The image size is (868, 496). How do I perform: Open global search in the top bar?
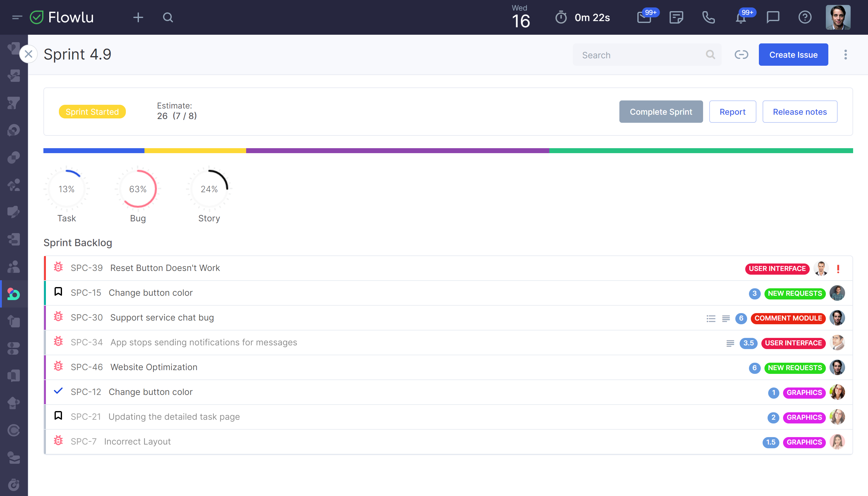click(x=168, y=17)
